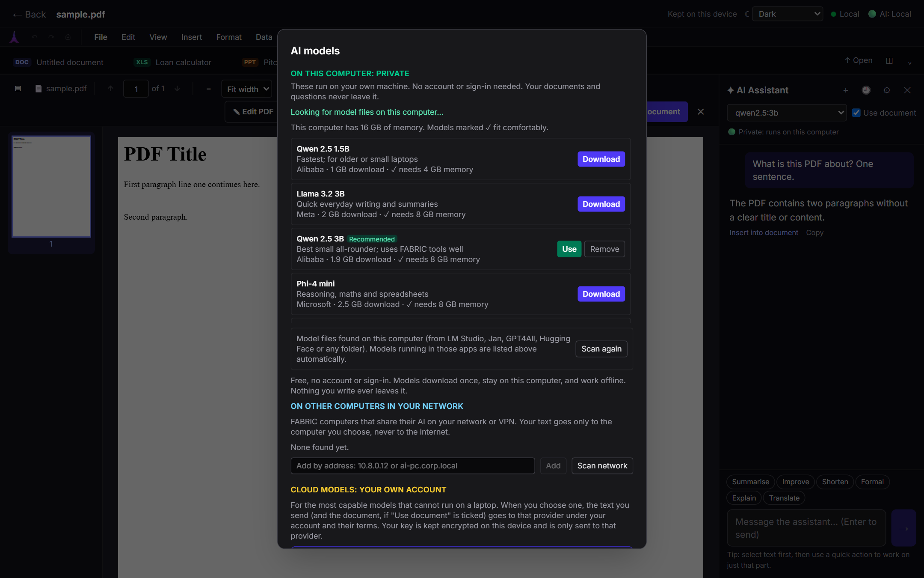Click Insert into document link
This screenshot has width=924, height=578.
[764, 232]
